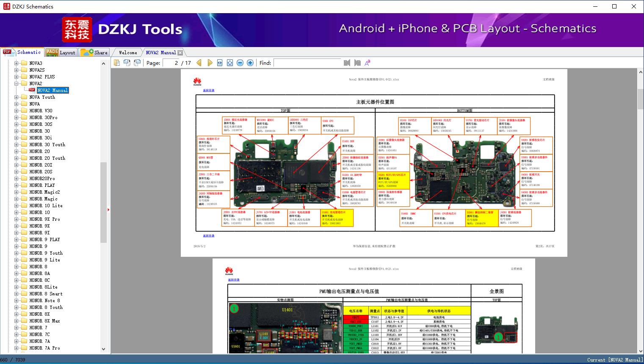The width and height of the screenshot is (644, 364).
Task: Click the red arrow to collapse the tree panel
Action: click(x=108, y=209)
